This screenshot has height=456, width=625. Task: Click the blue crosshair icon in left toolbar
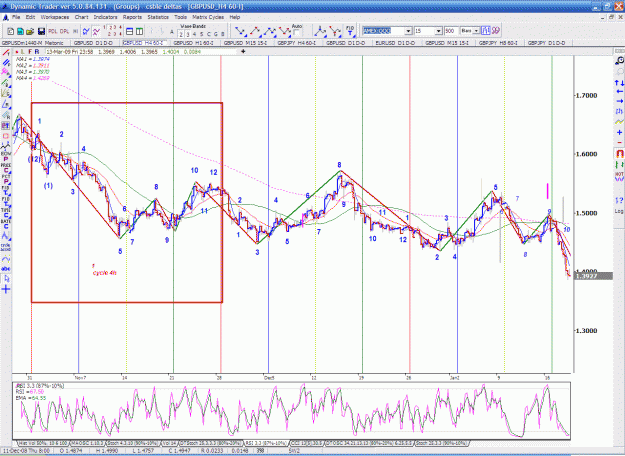(x=6, y=289)
